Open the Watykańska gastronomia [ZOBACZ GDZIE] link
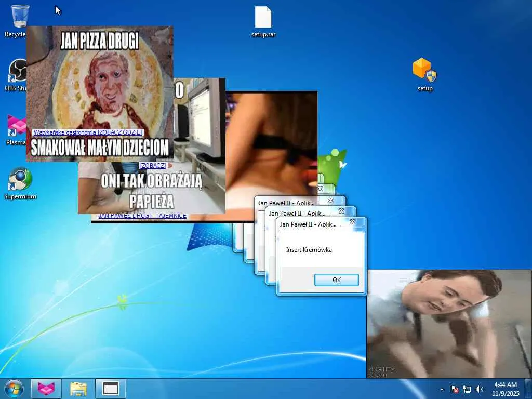 point(87,132)
